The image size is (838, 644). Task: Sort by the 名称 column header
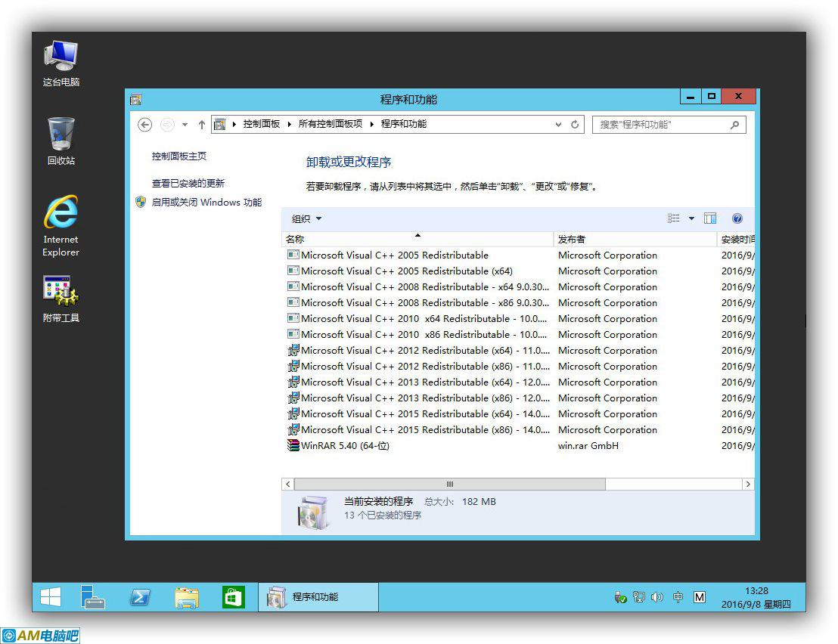tap(417, 239)
